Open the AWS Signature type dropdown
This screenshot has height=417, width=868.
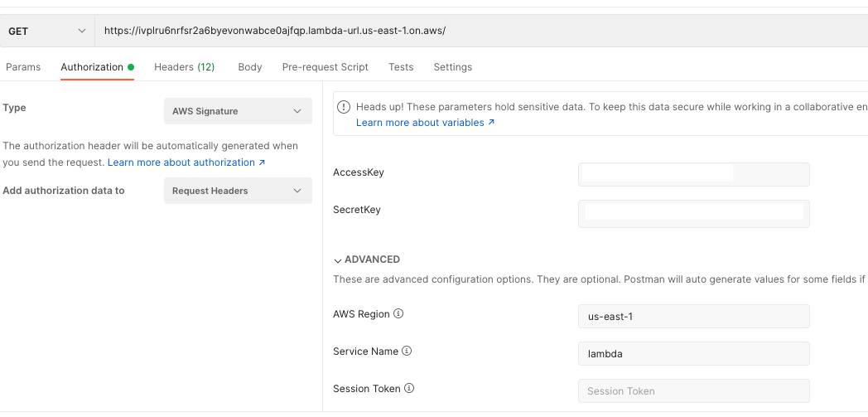(238, 111)
